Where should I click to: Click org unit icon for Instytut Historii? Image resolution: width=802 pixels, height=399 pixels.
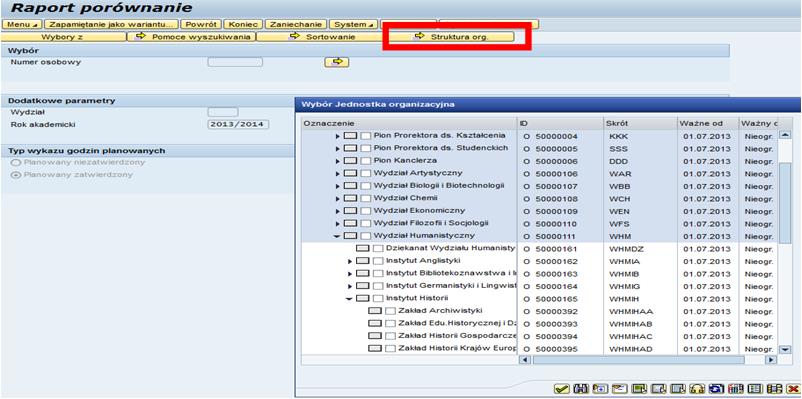(x=363, y=298)
